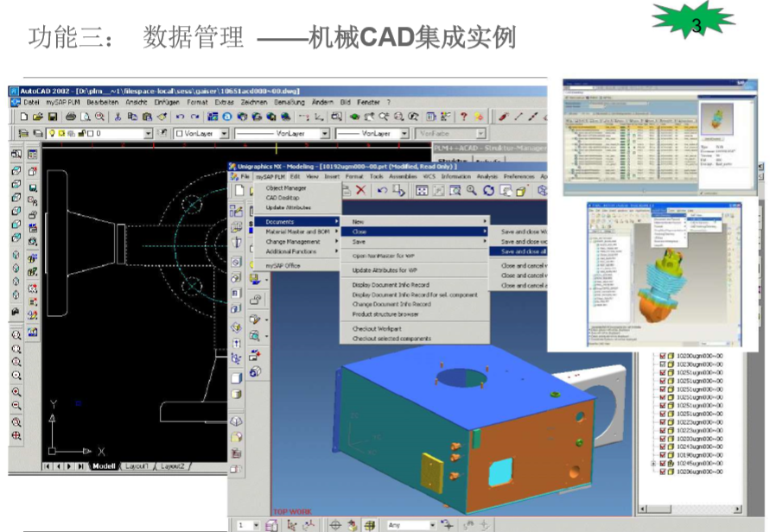Viewport: 770px width, 532px height.
Task: Click AutoCAD Print icon
Action: click(x=70, y=117)
